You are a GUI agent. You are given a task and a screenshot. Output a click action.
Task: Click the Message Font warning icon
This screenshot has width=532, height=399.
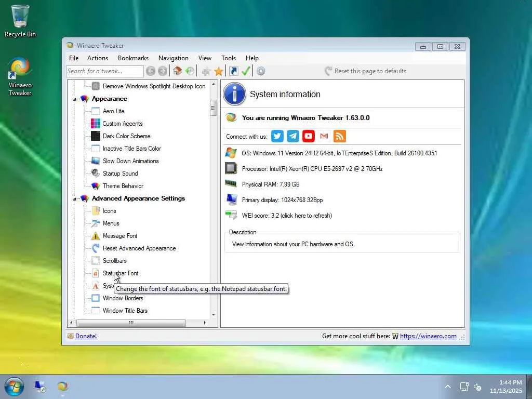coord(96,236)
